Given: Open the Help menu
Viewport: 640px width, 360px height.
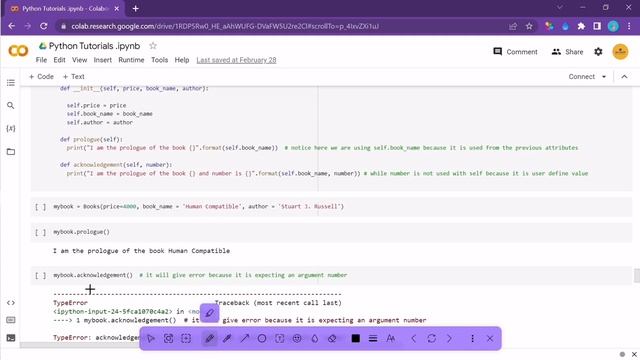Looking at the screenshot, I should (x=182, y=60).
